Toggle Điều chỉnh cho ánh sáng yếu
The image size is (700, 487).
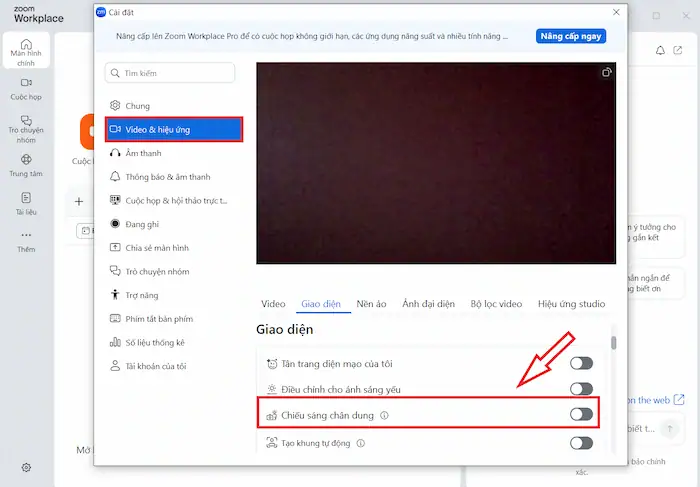tap(581, 389)
